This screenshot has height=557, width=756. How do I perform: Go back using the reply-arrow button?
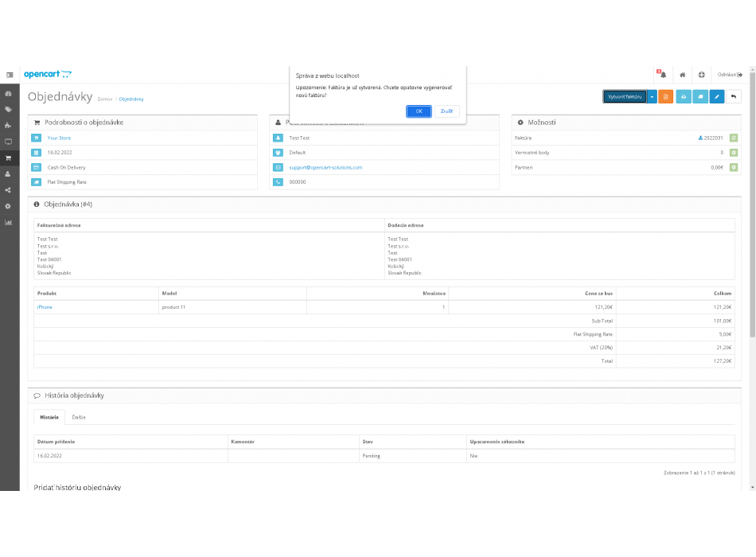(x=734, y=96)
